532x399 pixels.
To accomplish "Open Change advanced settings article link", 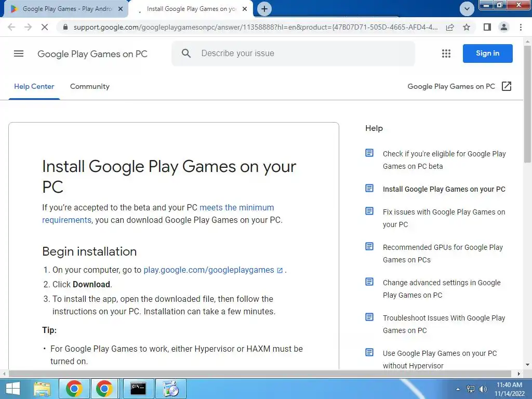I will (442, 289).
